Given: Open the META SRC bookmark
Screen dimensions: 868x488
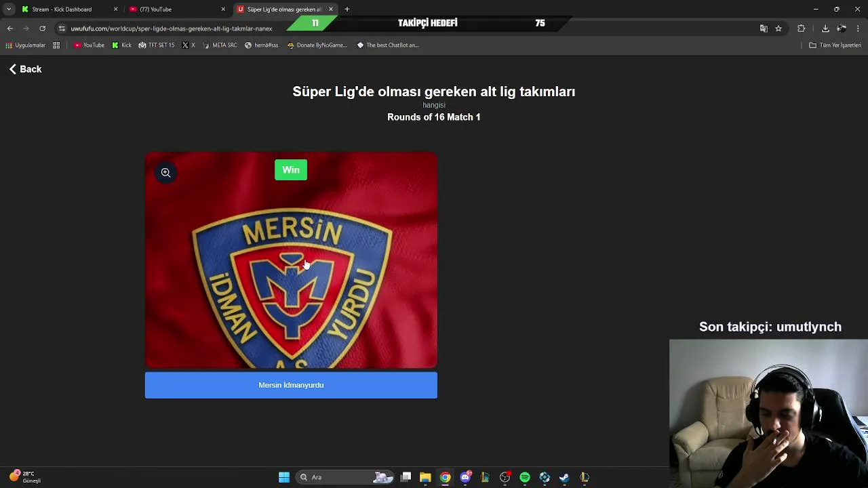Looking at the screenshot, I should pos(220,45).
